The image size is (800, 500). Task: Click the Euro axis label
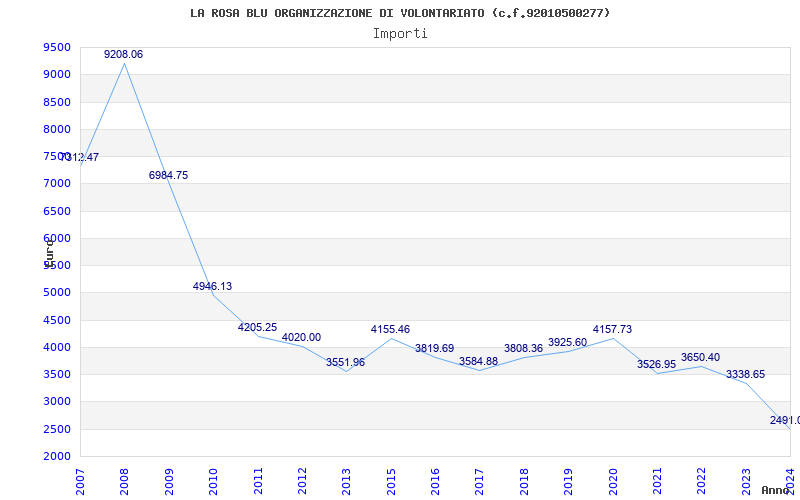[x=49, y=252]
